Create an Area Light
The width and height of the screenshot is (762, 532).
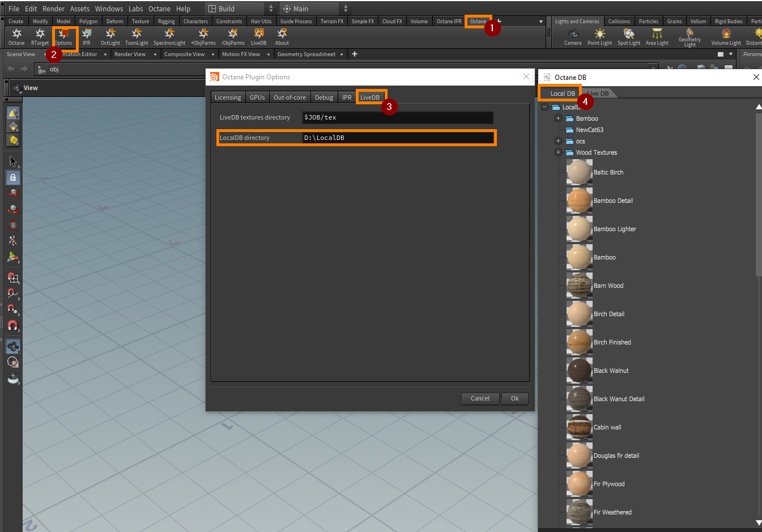[657, 37]
